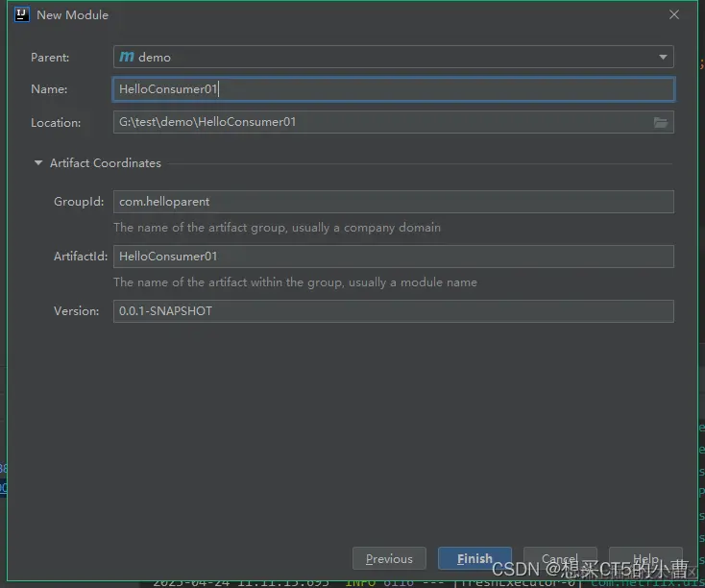Click the Version field
Screen dimensions: 705x588
(394, 311)
